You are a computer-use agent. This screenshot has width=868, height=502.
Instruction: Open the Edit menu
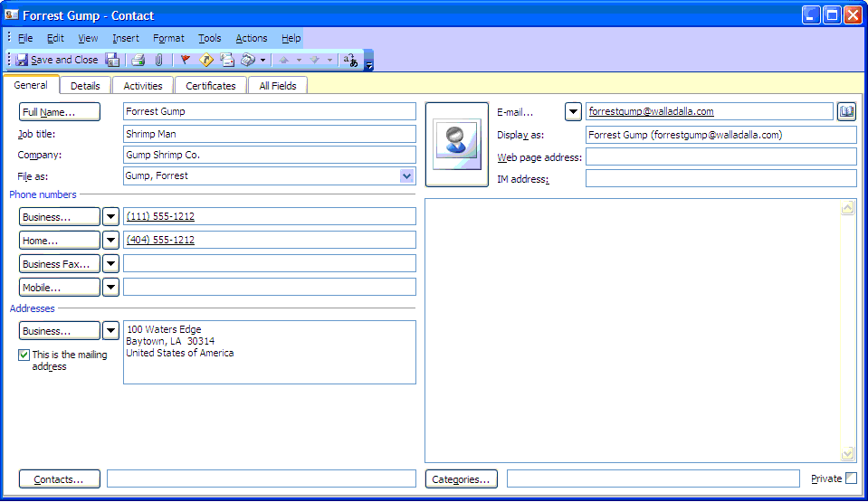coord(55,38)
